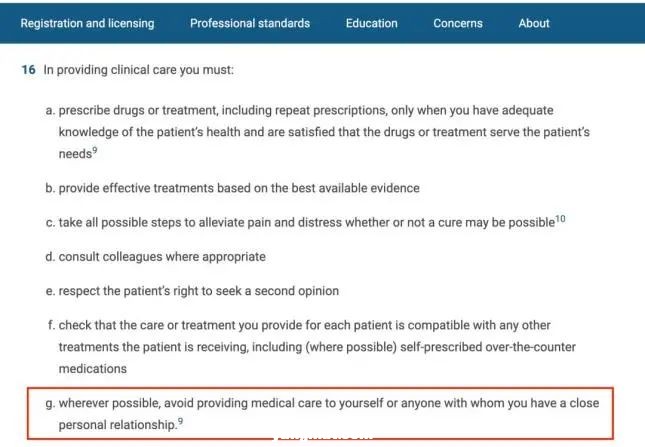This screenshot has height=447, width=645.
Task: Open the Registration and licensing menu
Action: click(88, 23)
